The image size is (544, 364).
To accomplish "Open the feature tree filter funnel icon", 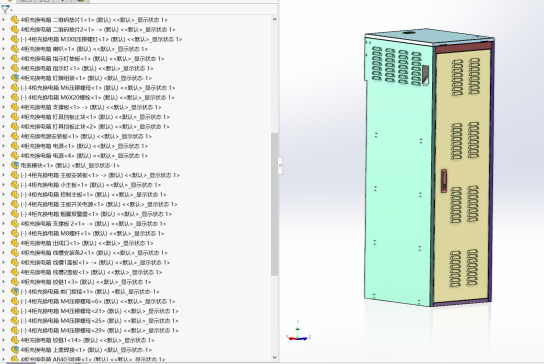I will tap(5, 9).
